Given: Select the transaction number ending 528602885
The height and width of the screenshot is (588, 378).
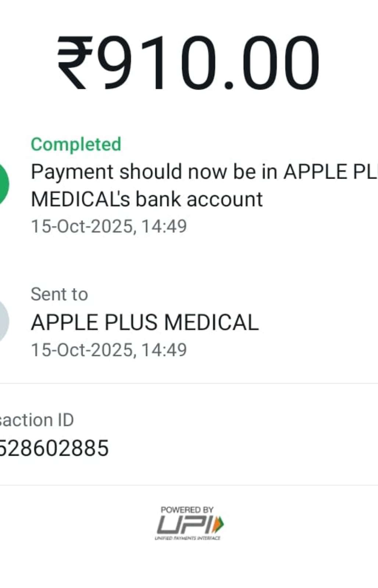Looking at the screenshot, I should [54, 448].
